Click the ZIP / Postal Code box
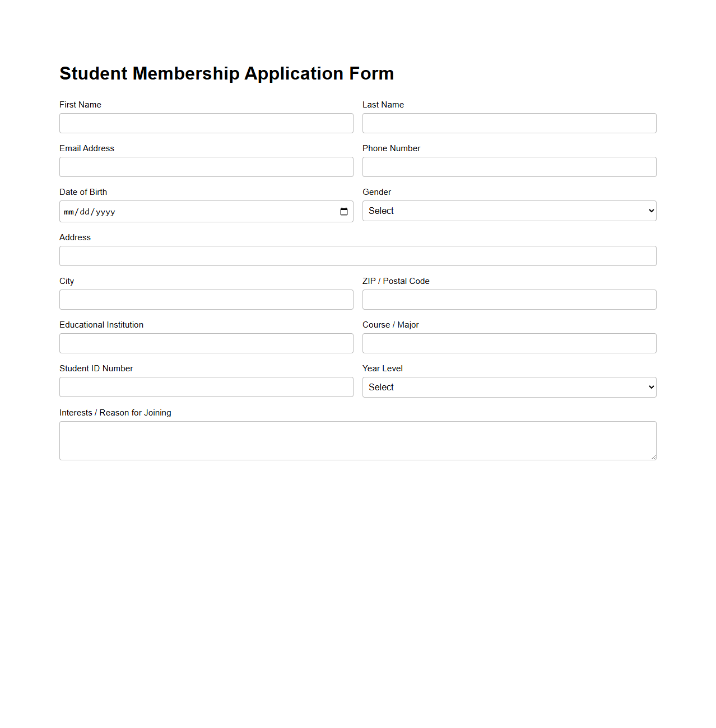 (x=509, y=299)
